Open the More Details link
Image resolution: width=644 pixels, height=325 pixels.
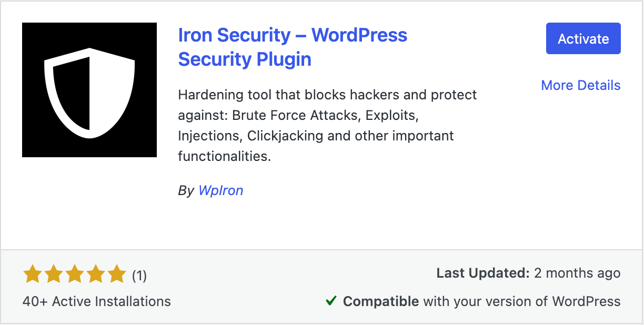(580, 85)
